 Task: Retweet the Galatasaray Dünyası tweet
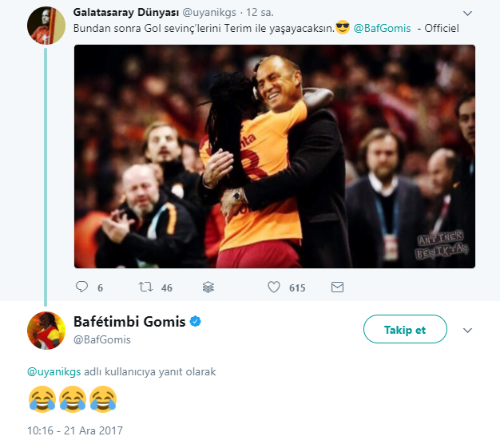tap(145, 287)
